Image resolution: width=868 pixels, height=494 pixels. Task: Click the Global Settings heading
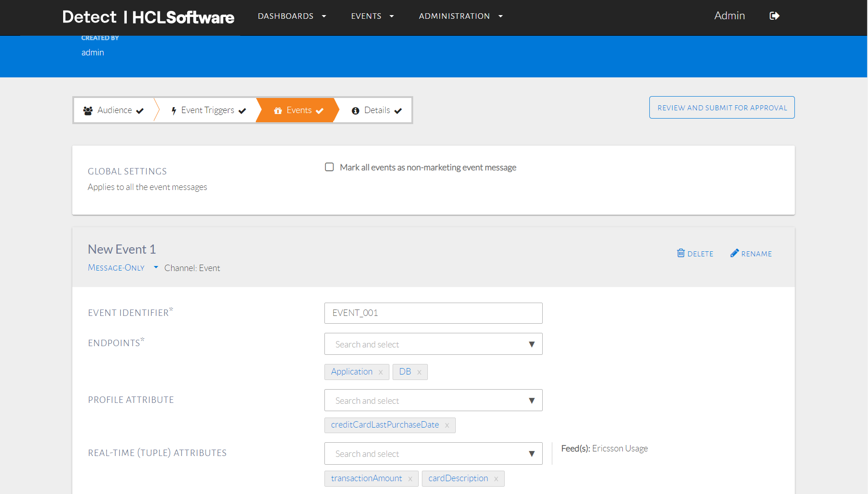tap(127, 171)
